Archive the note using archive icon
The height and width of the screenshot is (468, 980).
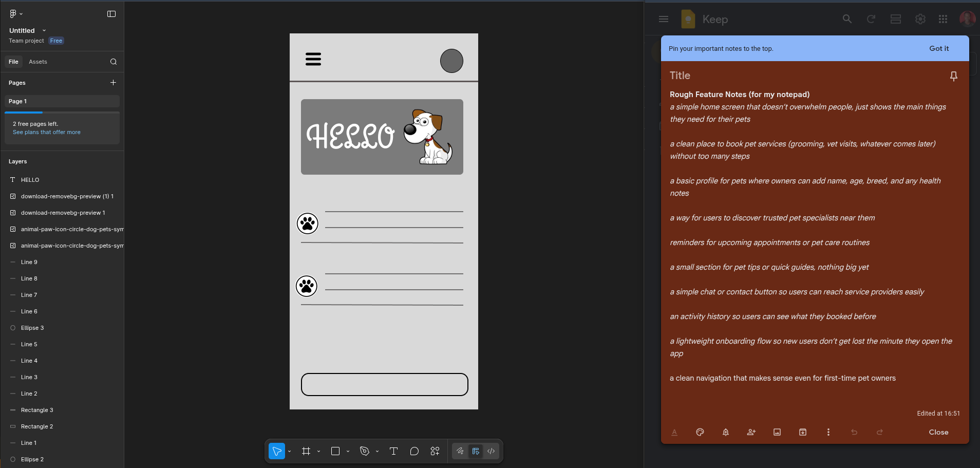(x=803, y=432)
